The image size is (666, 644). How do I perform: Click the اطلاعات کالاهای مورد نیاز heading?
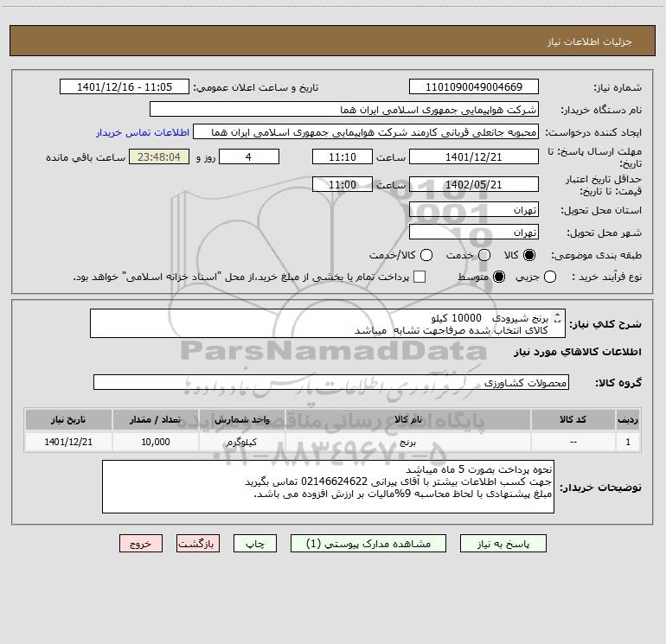coord(577,352)
